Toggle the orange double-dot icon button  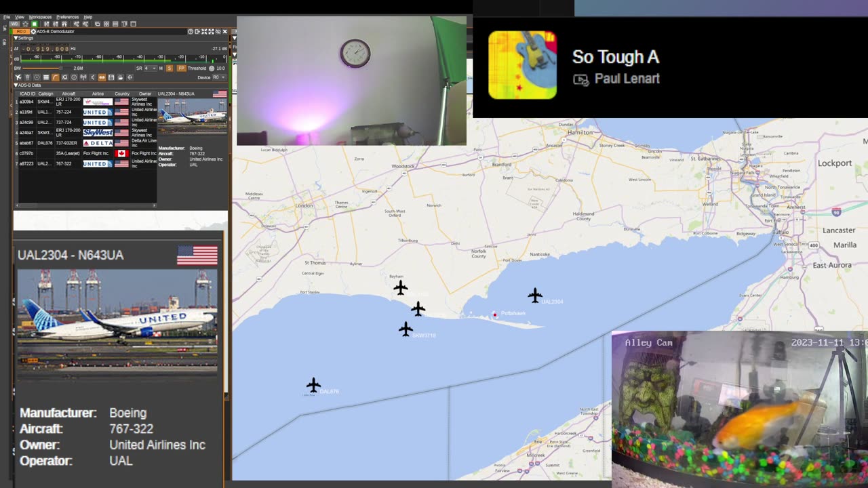coord(102,77)
